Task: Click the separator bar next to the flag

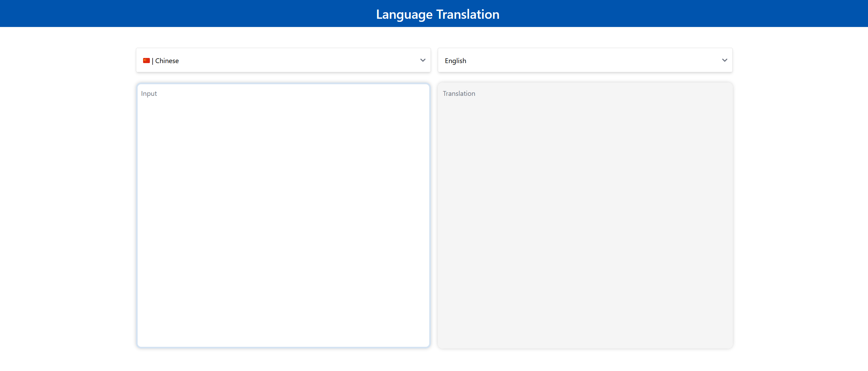Action: pyautogui.click(x=153, y=61)
